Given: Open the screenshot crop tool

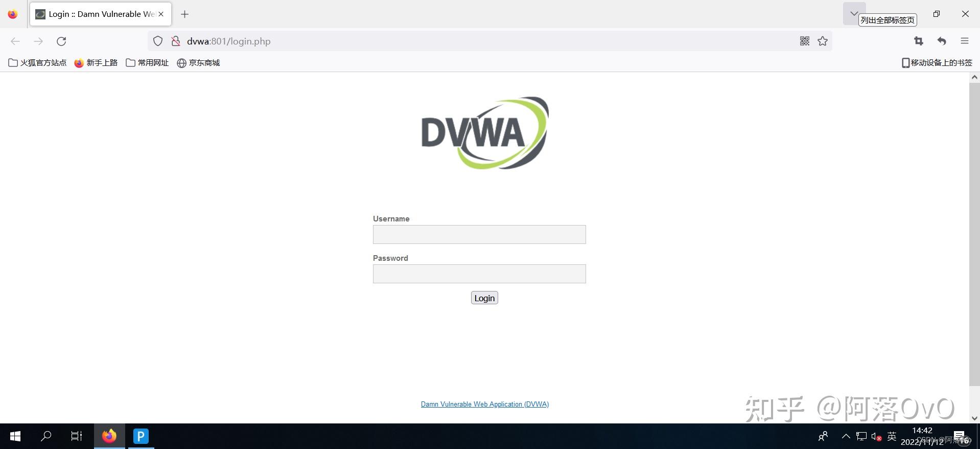Looking at the screenshot, I should [919, 41].
